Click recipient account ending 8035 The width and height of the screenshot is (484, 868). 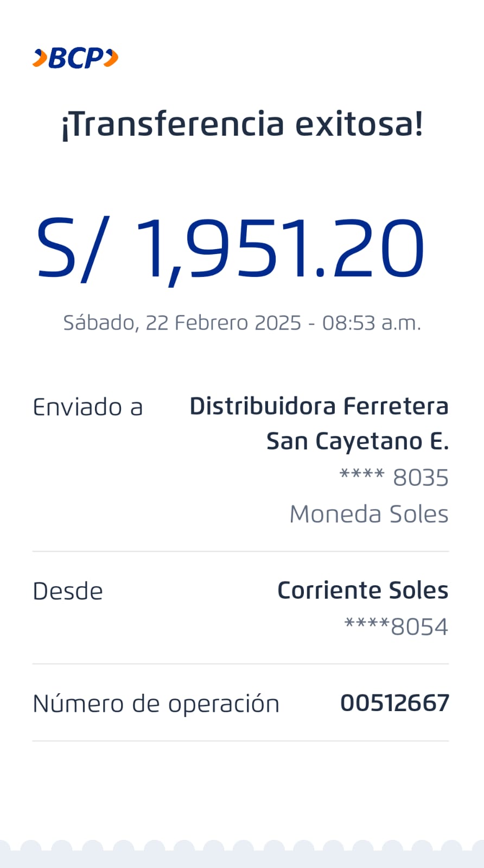pos(394,478)
